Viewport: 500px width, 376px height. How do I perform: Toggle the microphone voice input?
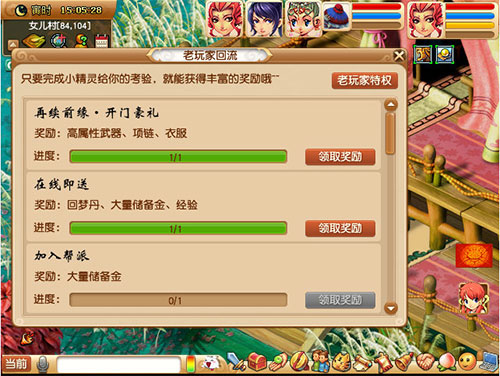42,364
